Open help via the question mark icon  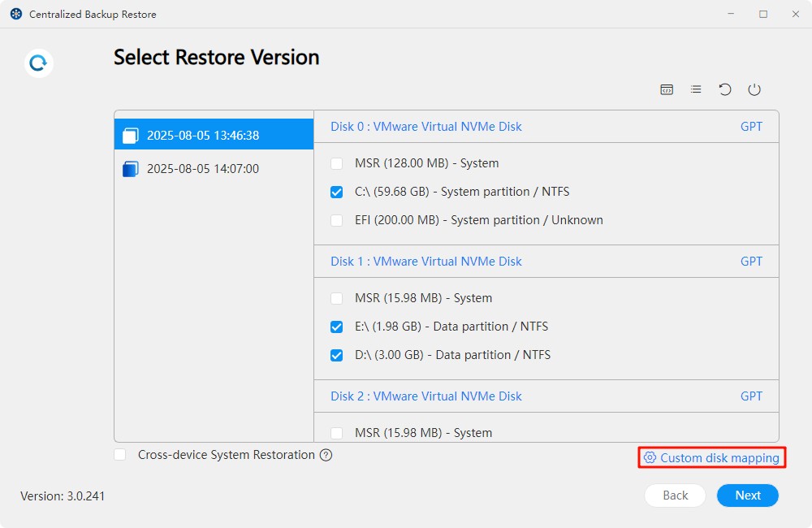pyautogui.click(x=326, y=455)
